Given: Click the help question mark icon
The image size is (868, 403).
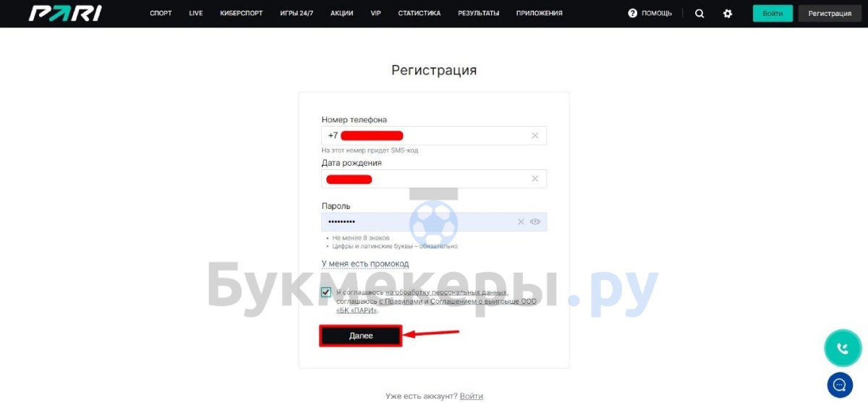Looking at the screenshot, I should click(633, 13).
